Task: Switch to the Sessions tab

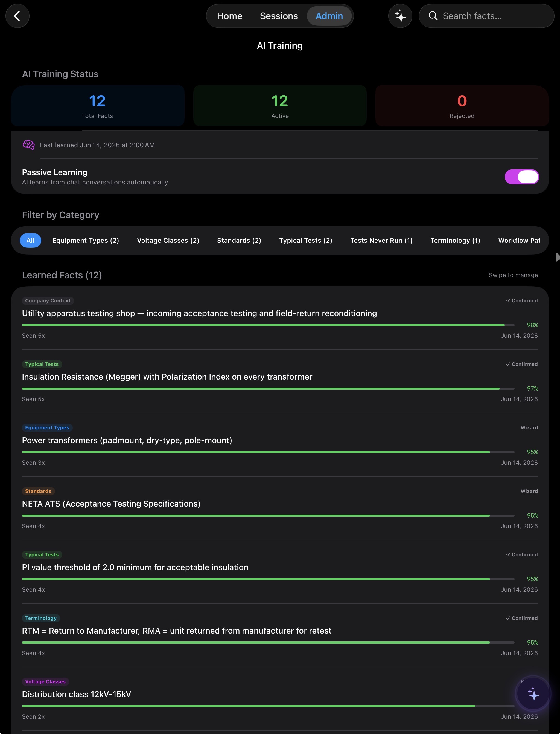Action: click(x=279, y=16)
